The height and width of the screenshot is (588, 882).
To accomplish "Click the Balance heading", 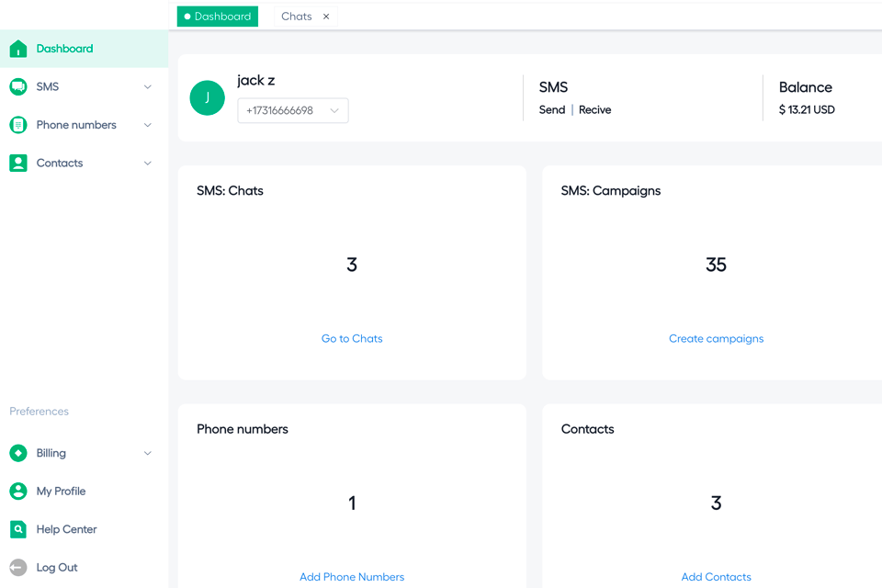I will (806, 87).
